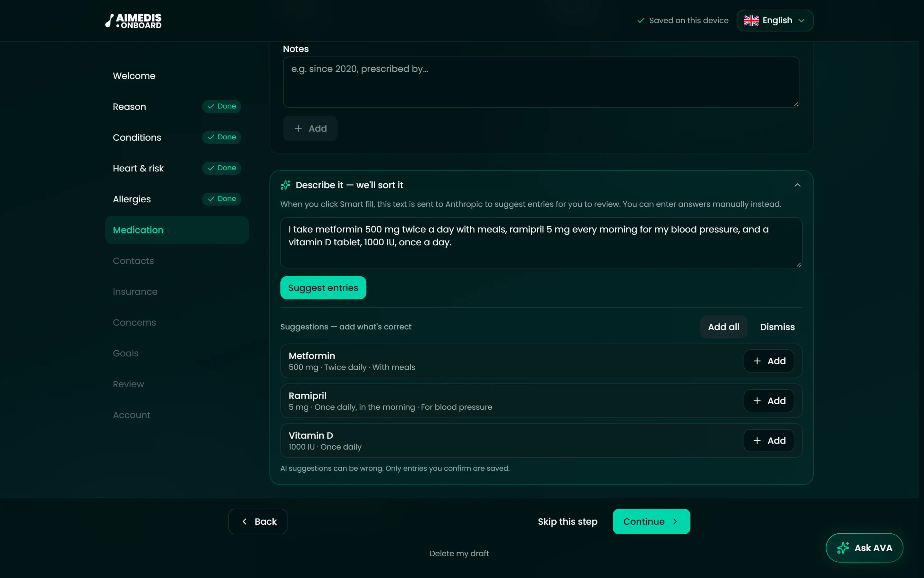Click the description box resize handle
924x578 pixels.
tap(798, 265)
